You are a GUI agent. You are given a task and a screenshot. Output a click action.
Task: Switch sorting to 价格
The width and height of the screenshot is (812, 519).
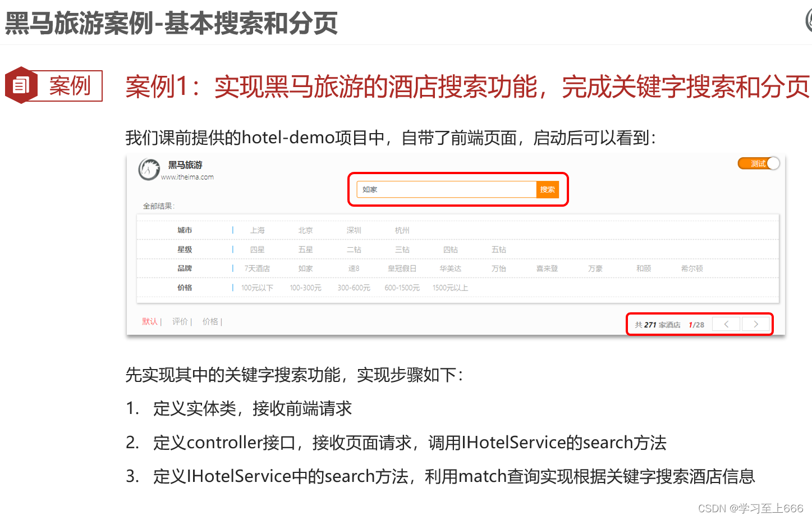[210, 321]
